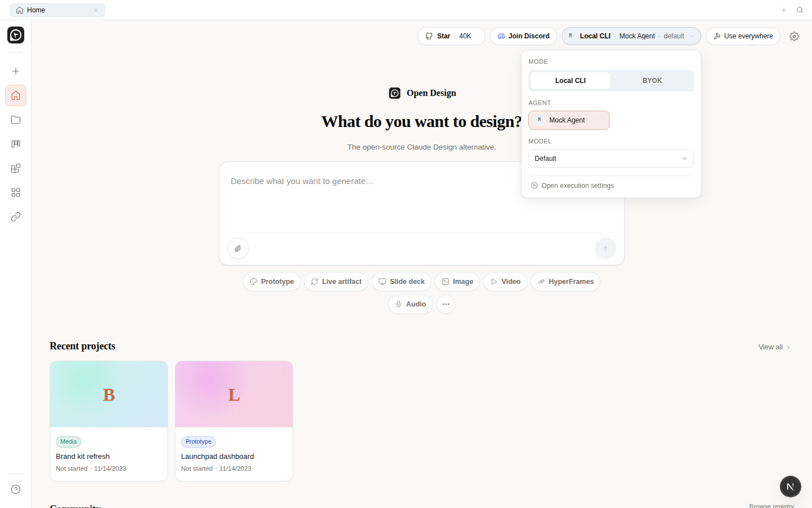Image resolution: width=812 pixels, height=508 pixels.
Task: Choose the Audio generation type
Action: tap(411, 304)
